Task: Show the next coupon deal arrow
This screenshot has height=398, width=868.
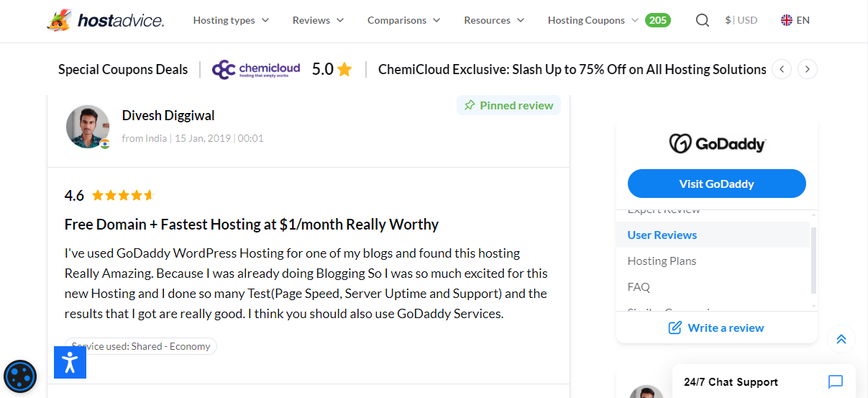Action: pos(808,69)
